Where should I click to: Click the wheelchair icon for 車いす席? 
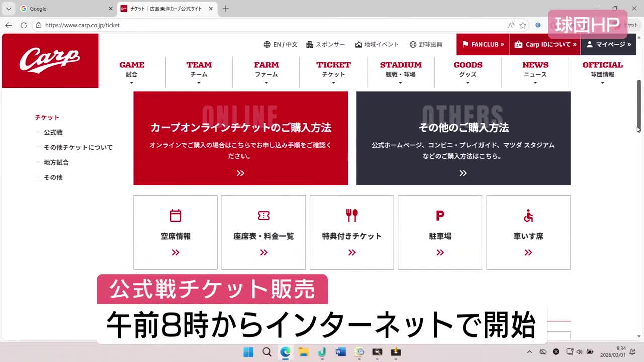point(528,216)
